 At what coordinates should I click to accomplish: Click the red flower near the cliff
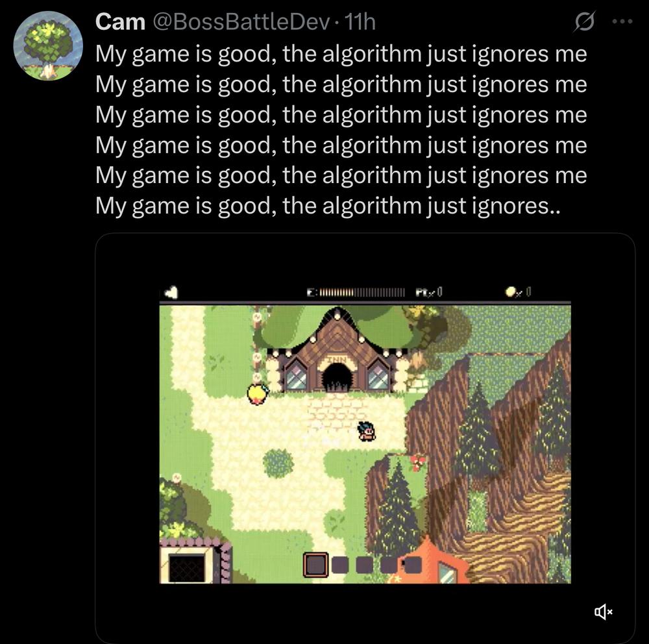point(418,462)
